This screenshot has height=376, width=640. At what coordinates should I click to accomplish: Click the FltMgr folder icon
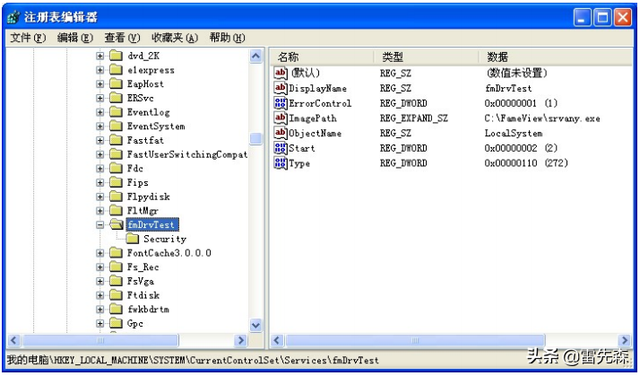point(116,211)
